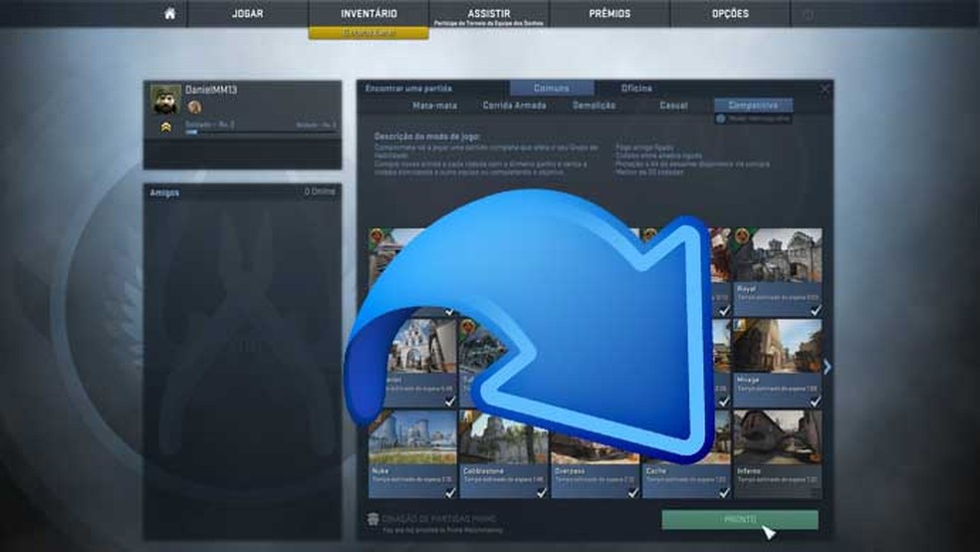
Task: Click the Cache map name label
Action: [656, 470]
